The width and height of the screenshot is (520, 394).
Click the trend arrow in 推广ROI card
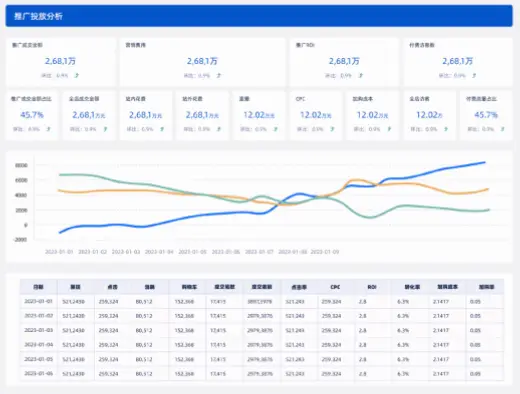tap(361, 76)
